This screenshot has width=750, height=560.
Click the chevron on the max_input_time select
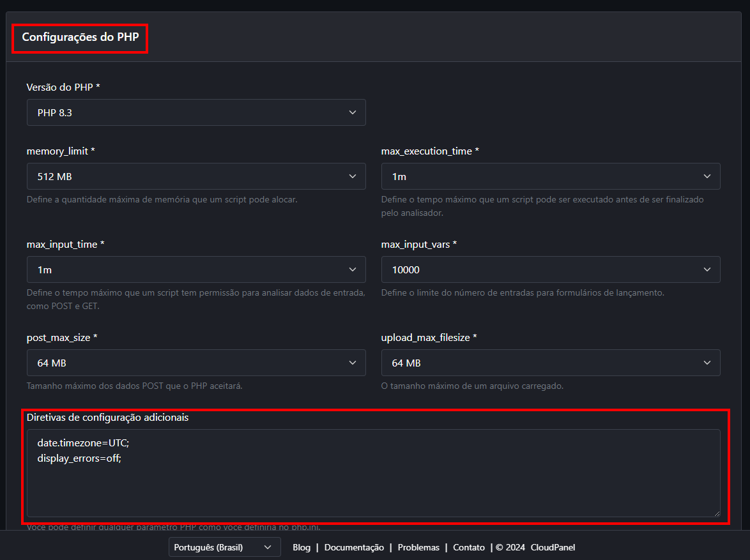[x=352, y=269]
